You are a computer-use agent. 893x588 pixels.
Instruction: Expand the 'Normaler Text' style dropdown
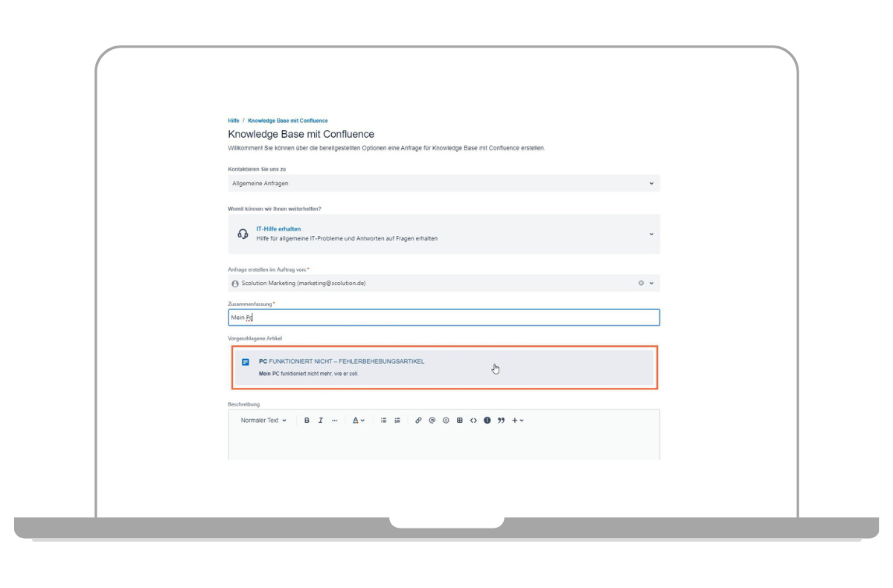pyautogui.click(x=263, y=421)
